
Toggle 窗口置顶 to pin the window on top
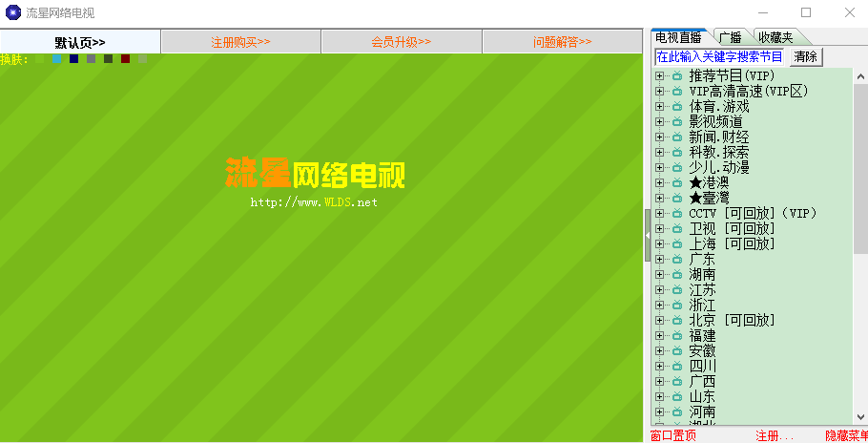pyautogui.click(x=673, y=435)
